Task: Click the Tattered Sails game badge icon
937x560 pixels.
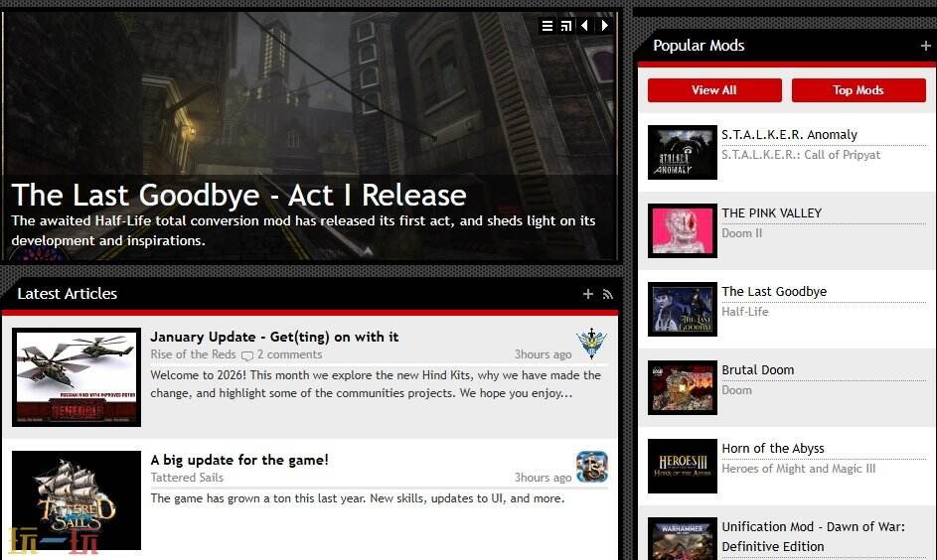Action: 591,467
